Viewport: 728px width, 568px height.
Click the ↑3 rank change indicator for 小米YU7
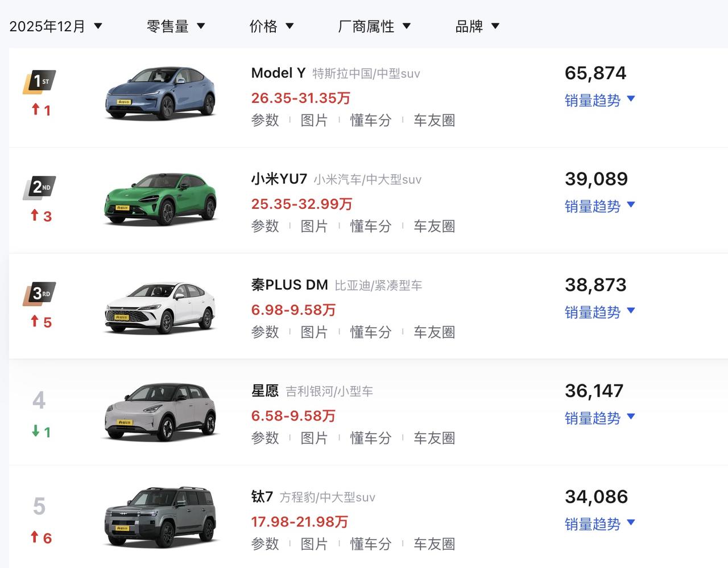41,216
